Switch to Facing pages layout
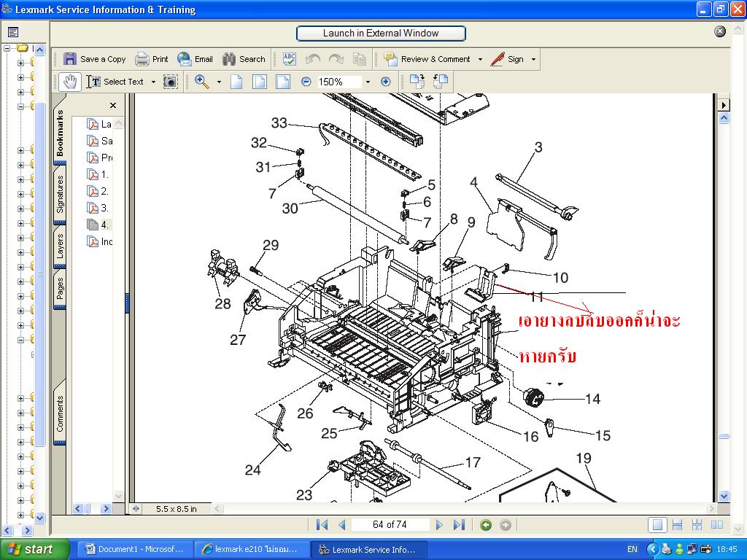Screen dimensions: 747x560 click(717, 525)
